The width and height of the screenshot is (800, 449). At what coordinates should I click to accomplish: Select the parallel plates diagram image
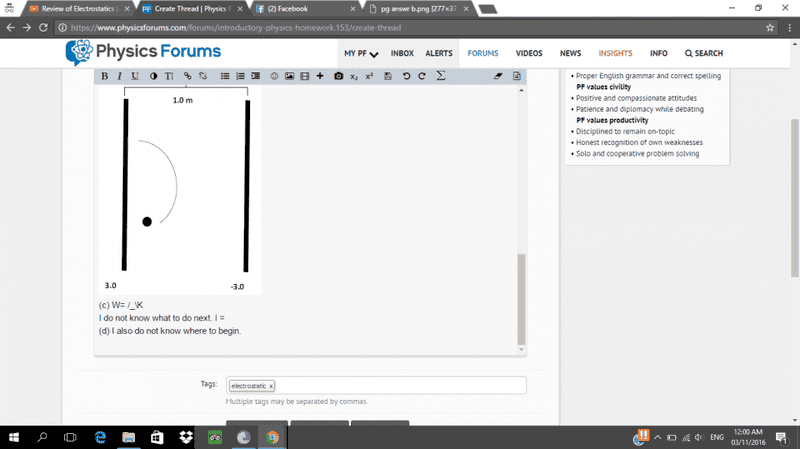pyautogui.click(x=180, y=190)
